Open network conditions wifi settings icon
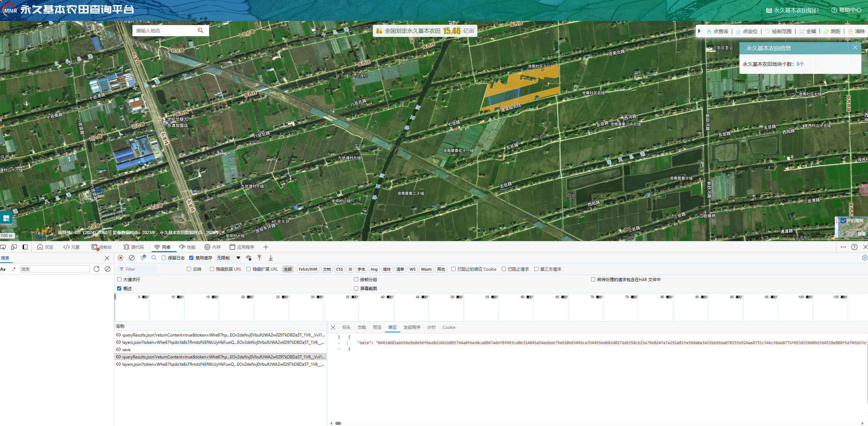 point(249,258)
